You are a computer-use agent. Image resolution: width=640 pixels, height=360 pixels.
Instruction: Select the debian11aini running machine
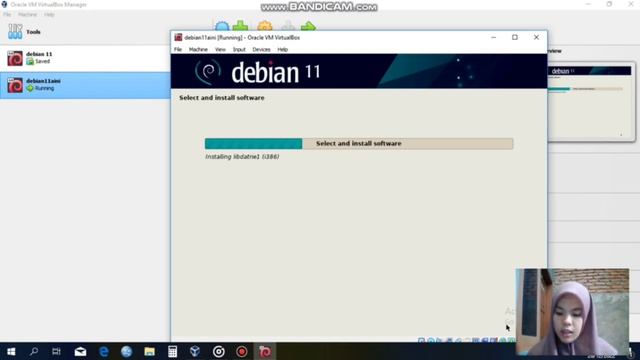click(85, 85)
